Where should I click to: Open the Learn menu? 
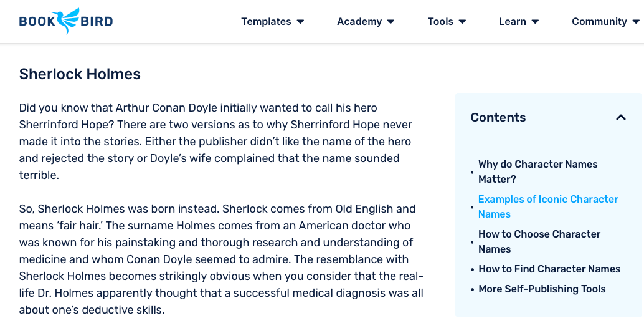point(512,22)
